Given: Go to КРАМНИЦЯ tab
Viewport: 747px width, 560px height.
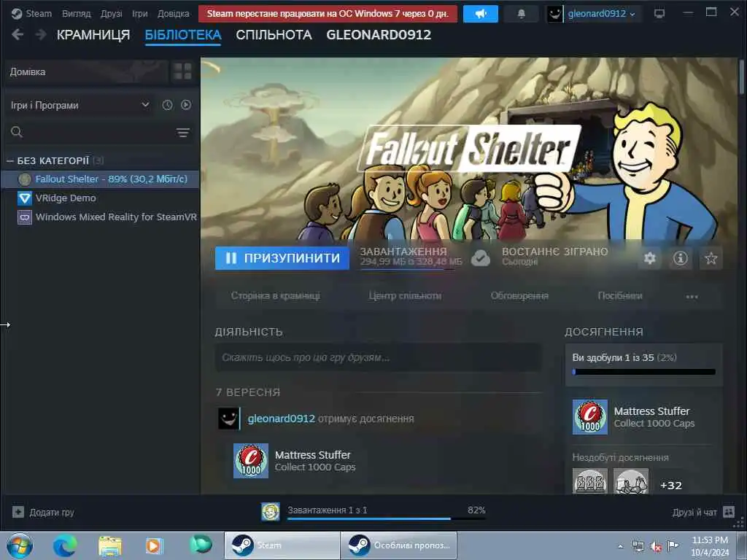Looking at the screenshot, I should 93,35.
